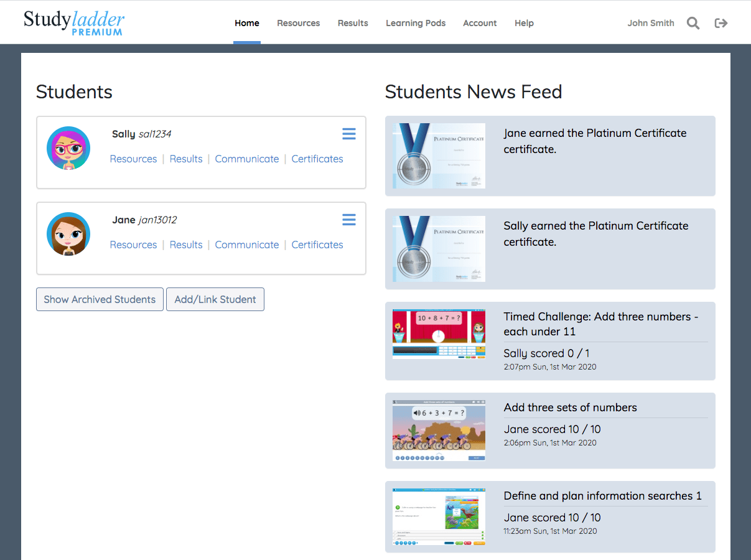Switch to the Resources tab
The width and height of the screenshot is (751, 560).
298,23
